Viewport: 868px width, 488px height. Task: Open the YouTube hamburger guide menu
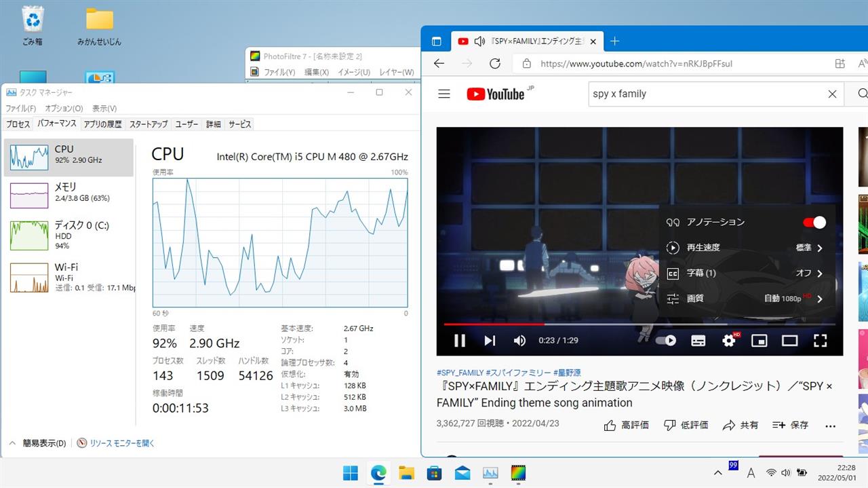tap(444, 94)
